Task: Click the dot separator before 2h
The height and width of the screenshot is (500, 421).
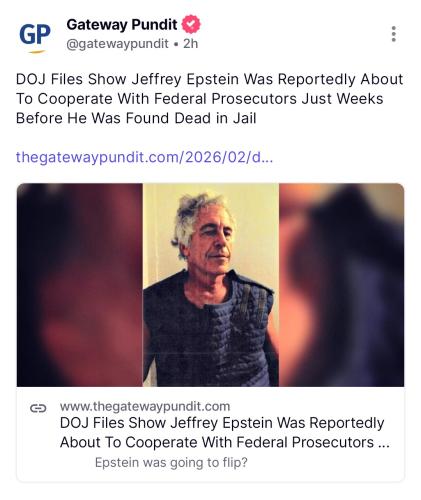Action: coord(176,44)
